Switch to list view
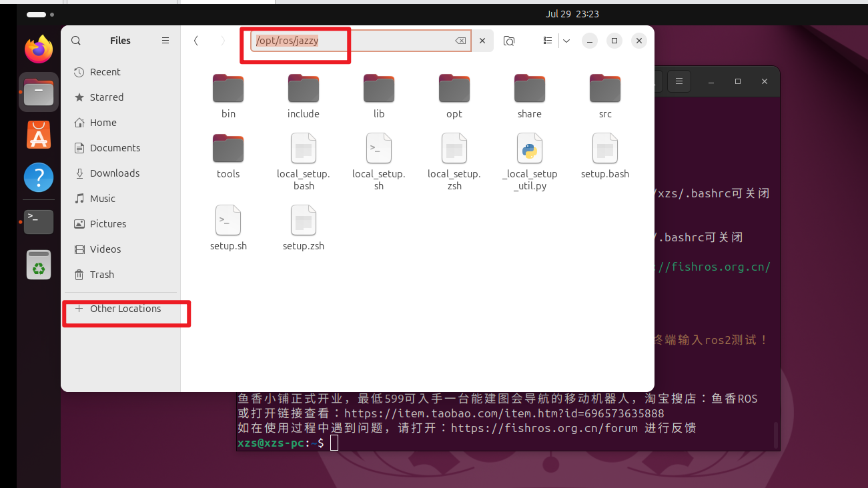 pos(548,41)
